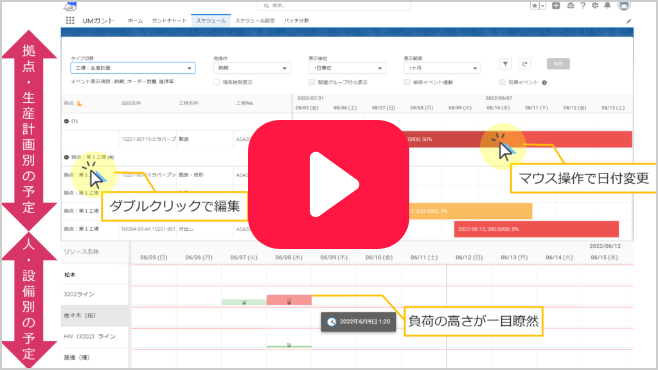Click the orange sort icon beside 拠点
This screenshot has width=658, height=370.
[x=80, y=103]
